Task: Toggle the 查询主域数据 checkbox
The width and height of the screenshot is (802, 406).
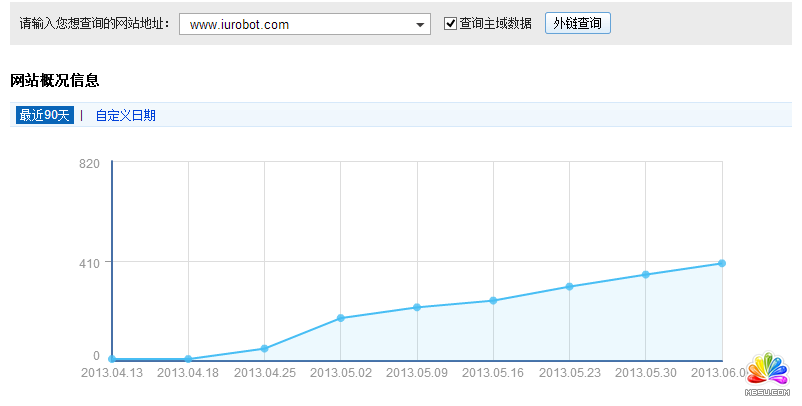Action: (451, 23)
